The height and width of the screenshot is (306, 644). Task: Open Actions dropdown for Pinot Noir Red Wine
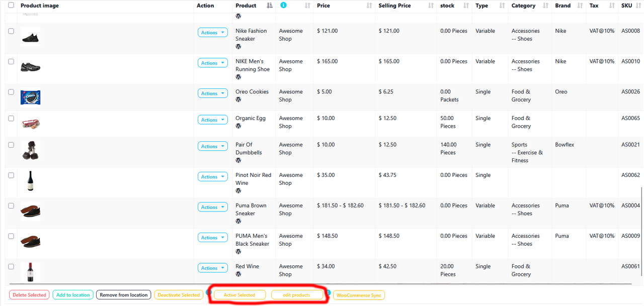[212, 177]
